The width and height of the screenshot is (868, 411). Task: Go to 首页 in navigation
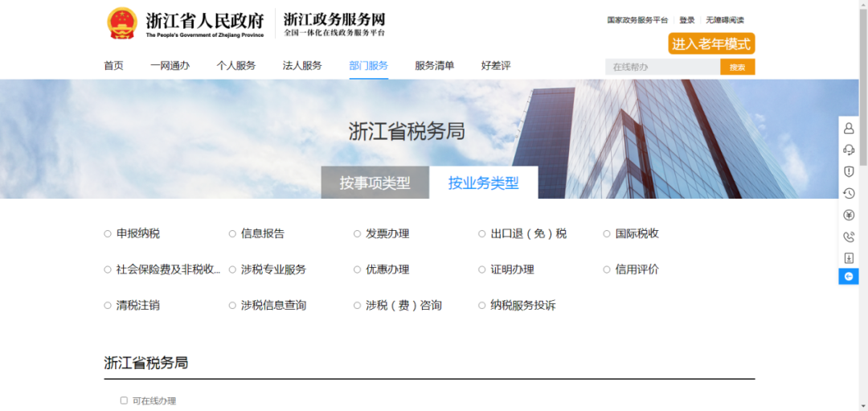point(113,66)
